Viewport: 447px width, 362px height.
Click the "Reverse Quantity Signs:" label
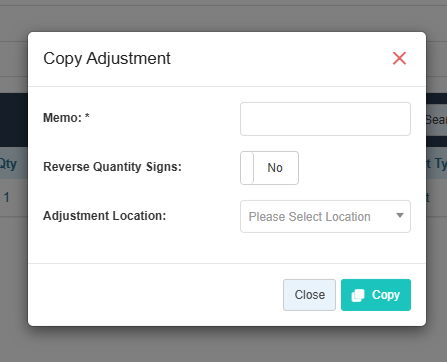coord(112,167)
